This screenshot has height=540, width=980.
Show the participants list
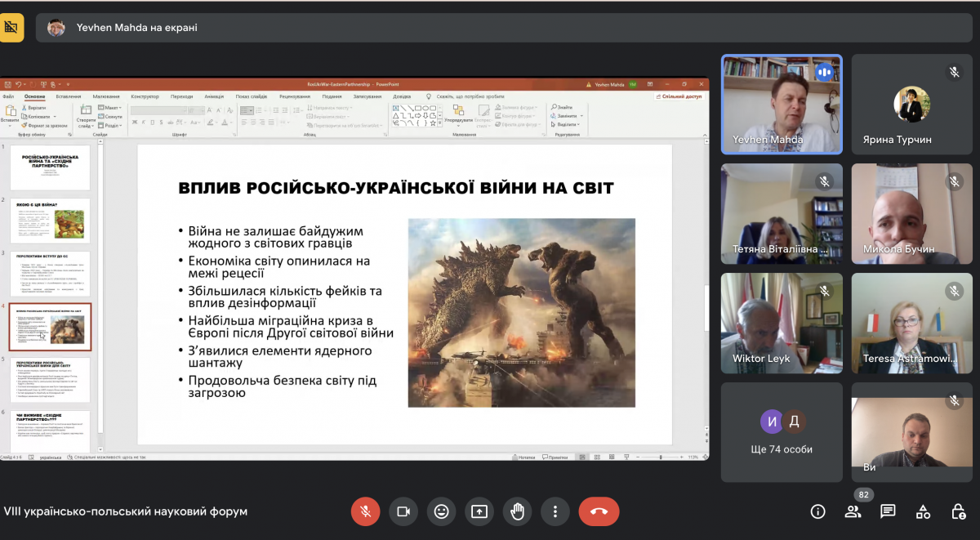tap(853, 511)
